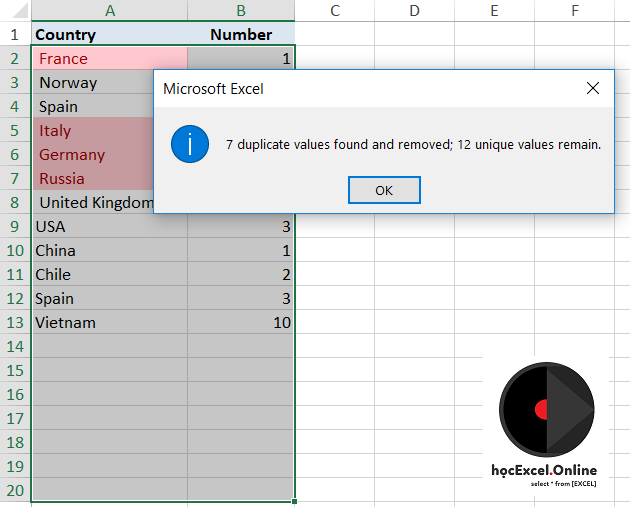
Task: Select row 20 header
Action: (x=15, y=490)
